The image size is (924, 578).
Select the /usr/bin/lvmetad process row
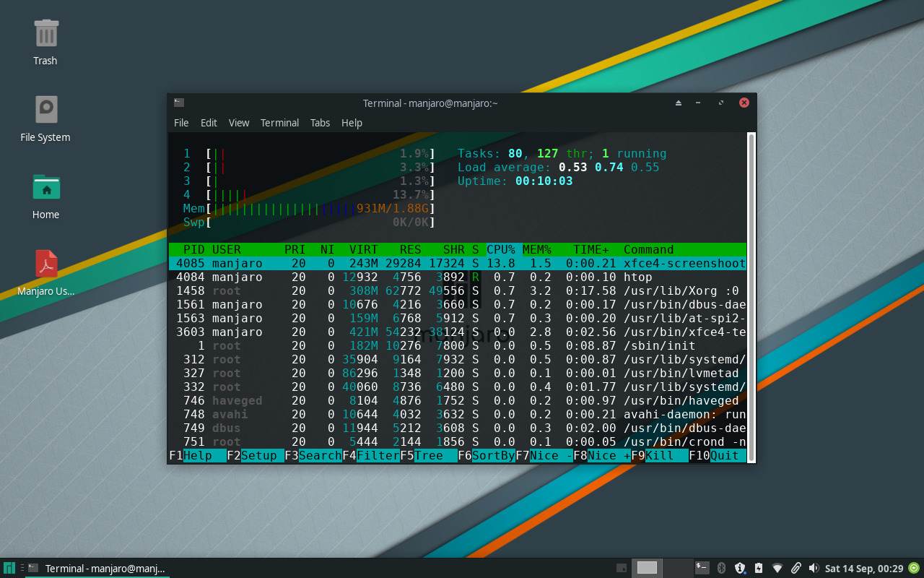pos(458,373)
